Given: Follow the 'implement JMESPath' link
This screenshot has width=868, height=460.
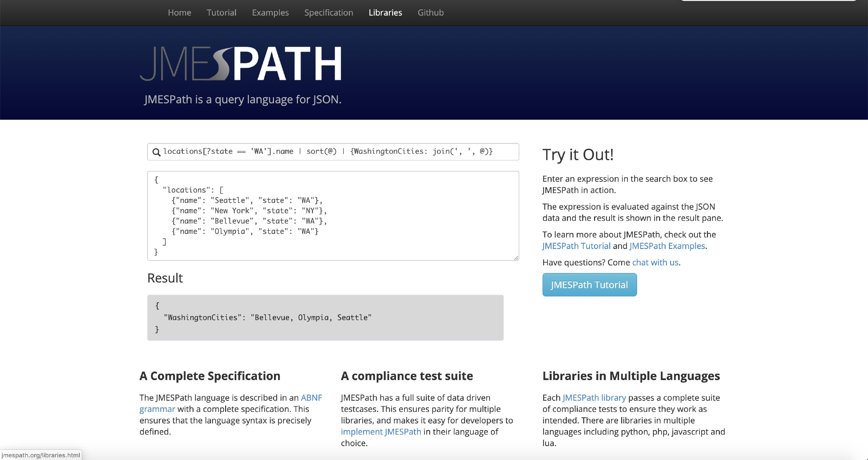Looking at the screenshot, I should (381, 432).
